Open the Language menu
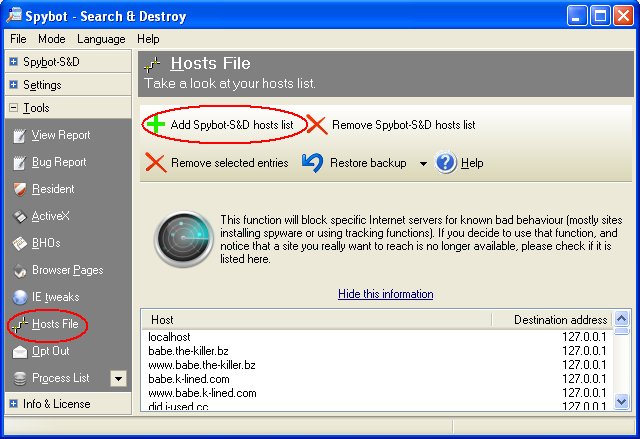Screen dimensions: 640x439 101,39
